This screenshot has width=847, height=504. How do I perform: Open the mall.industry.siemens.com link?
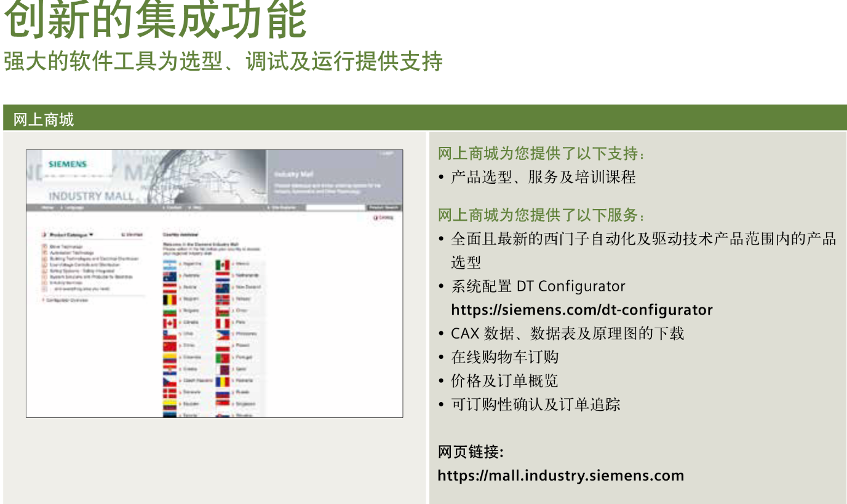(x=560, y=476)
